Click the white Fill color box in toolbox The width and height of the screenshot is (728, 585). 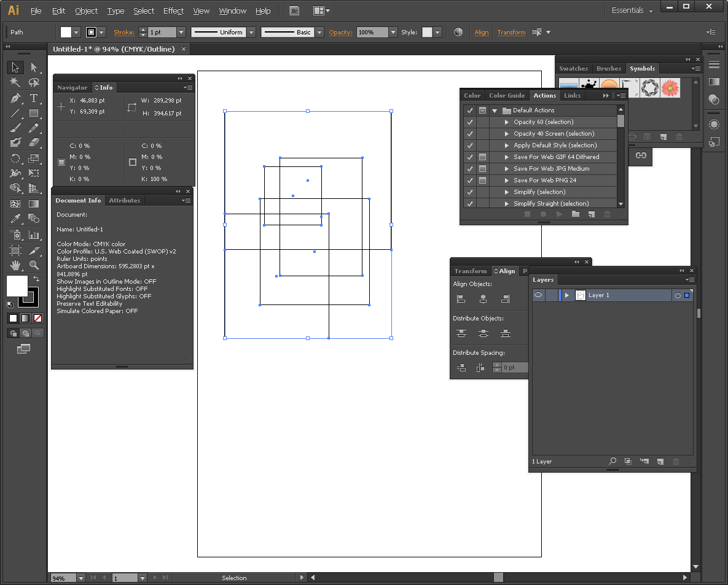(x=17, y=285)
